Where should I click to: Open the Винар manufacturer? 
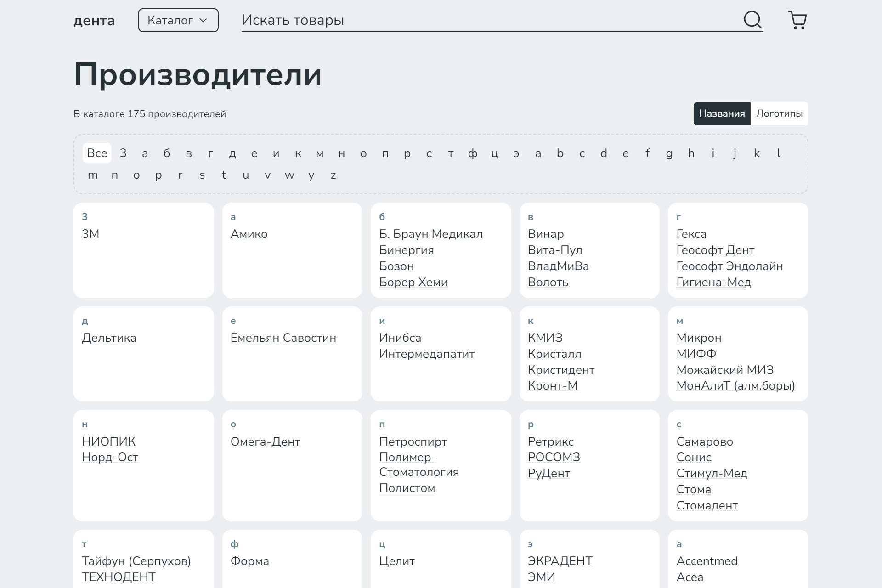(546, 234)
